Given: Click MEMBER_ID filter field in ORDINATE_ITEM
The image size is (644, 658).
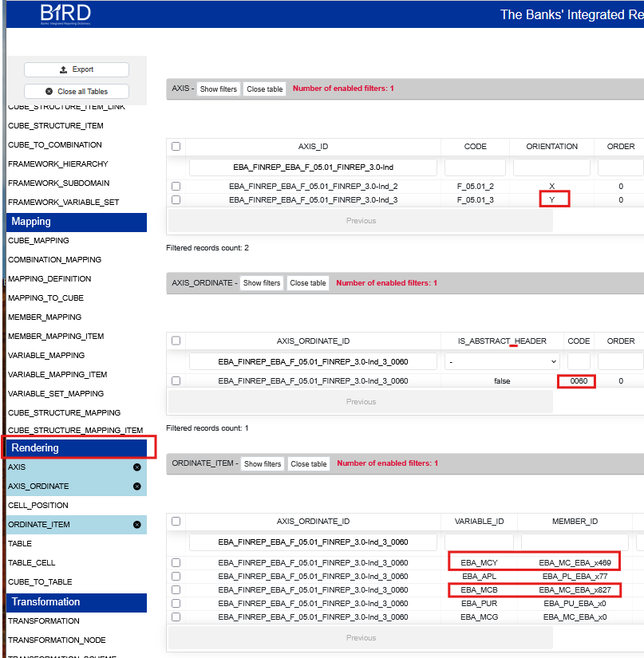Looking at the screenshot, I should tap(575, 542).
